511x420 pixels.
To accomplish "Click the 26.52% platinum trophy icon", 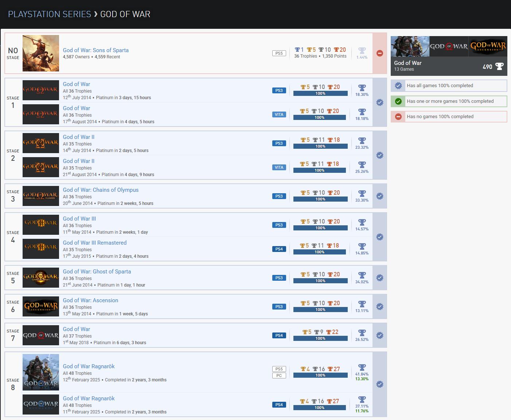I will coord(362,333).
